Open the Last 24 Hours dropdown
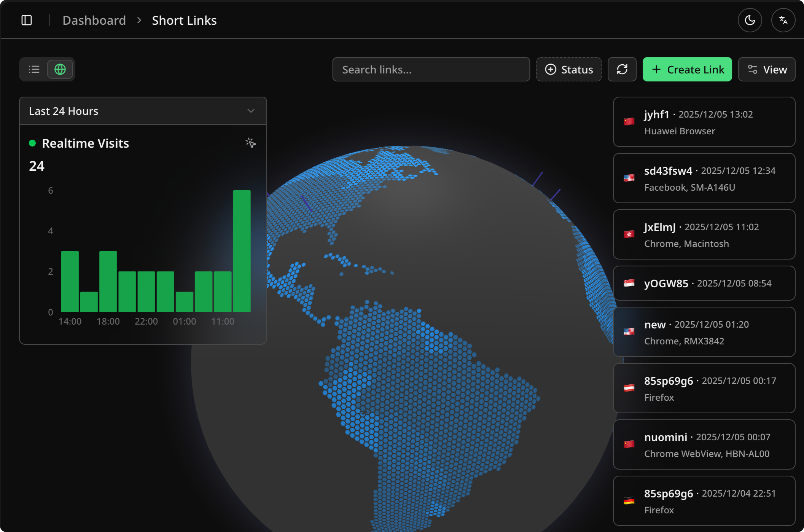The width and height of the screenshot is (804, 532). coord(143,111)
